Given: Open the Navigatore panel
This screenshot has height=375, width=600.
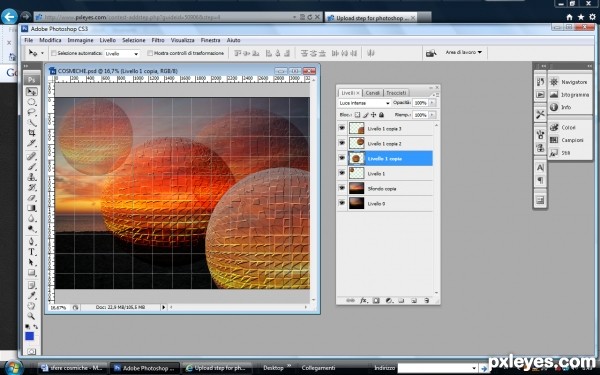Looking at the screenshot, I should click(x=569, y=82).
